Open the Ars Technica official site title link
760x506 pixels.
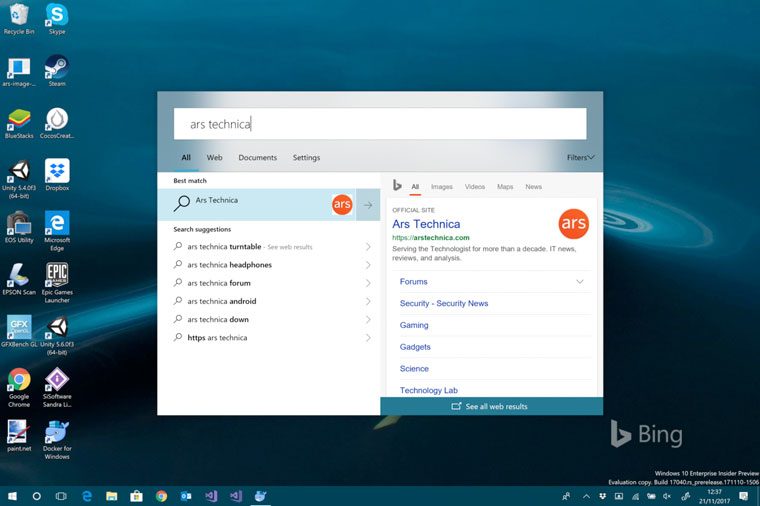tap(426, 224)
